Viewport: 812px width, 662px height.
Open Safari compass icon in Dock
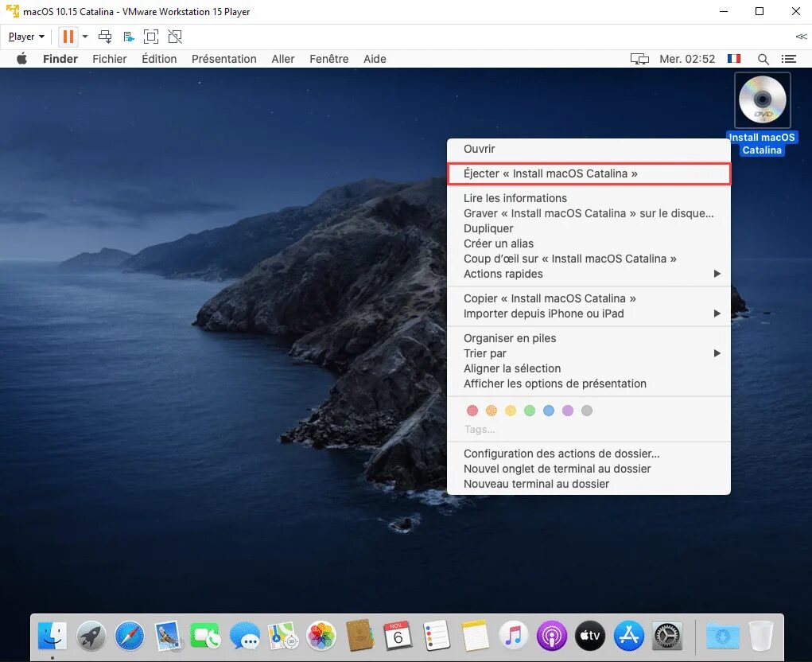[x=130, y=635]
